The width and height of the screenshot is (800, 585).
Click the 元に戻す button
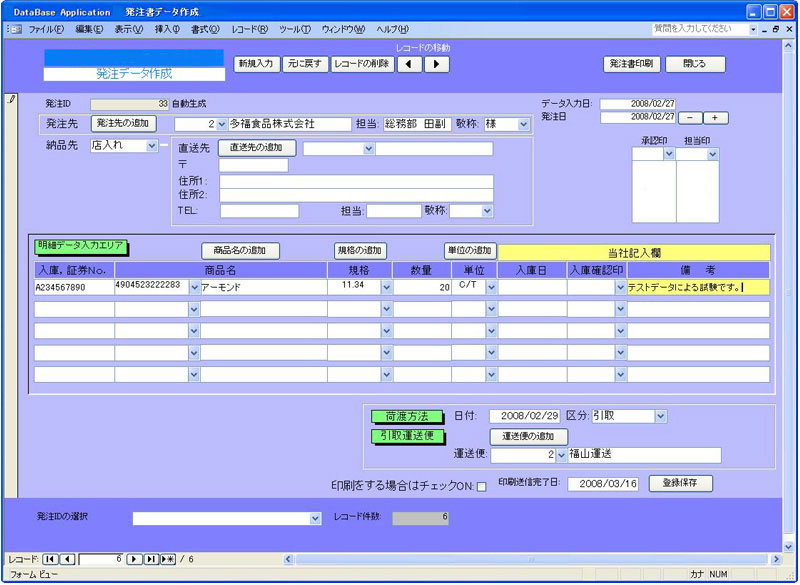pyautogui.click(x=305, y=64)
